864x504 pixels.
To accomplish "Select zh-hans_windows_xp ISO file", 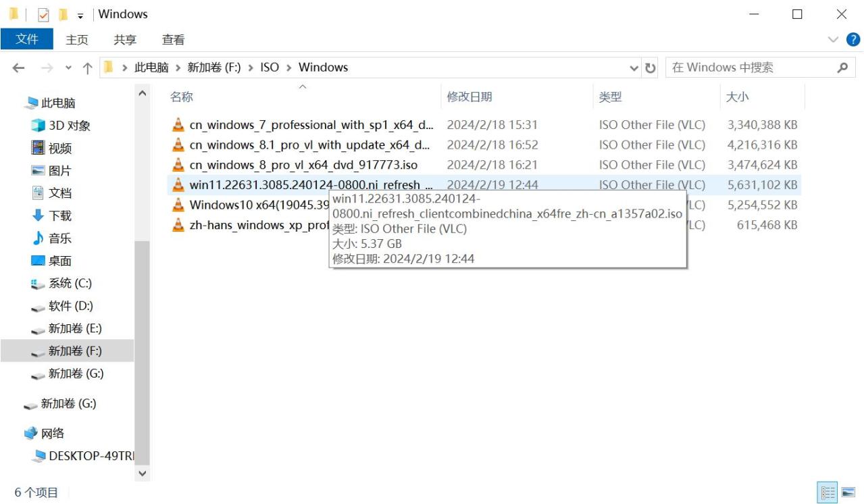I will click(x=259, y=225).
